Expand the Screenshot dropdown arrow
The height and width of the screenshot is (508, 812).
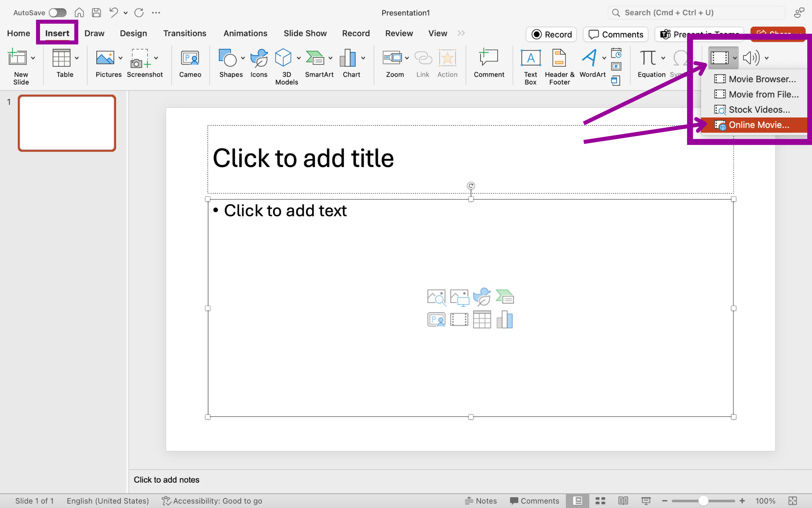156,58
